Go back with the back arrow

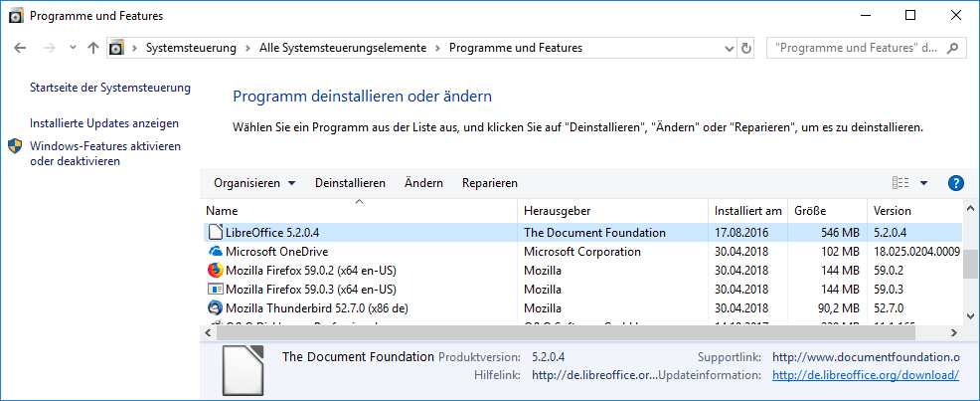(23, 48)
